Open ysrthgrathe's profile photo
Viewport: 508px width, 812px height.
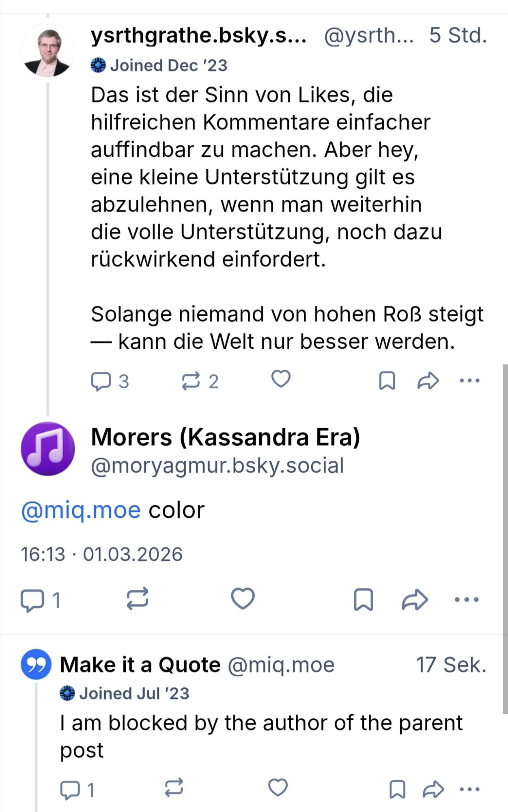48,51
